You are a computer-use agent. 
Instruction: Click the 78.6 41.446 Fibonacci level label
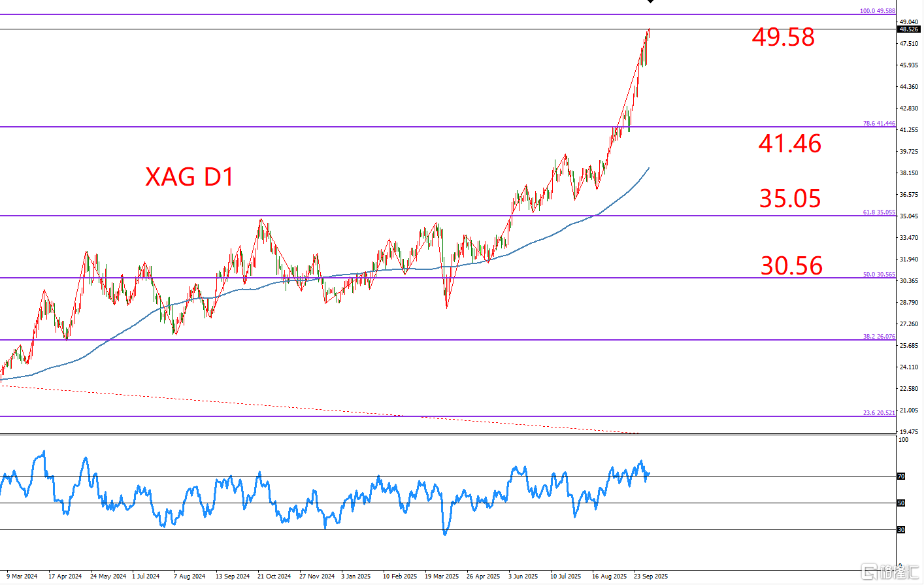tap(878, 124)
